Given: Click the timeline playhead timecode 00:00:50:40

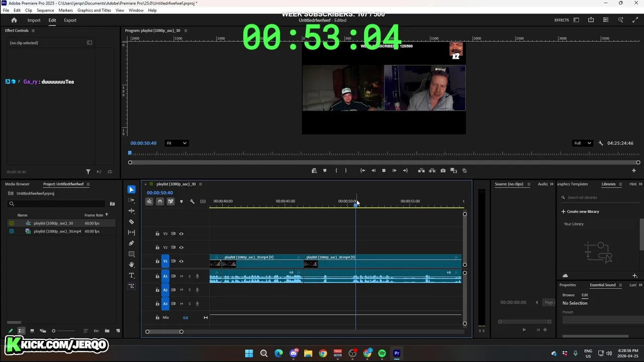Looking at the screenshot, I should coord(160,193).
